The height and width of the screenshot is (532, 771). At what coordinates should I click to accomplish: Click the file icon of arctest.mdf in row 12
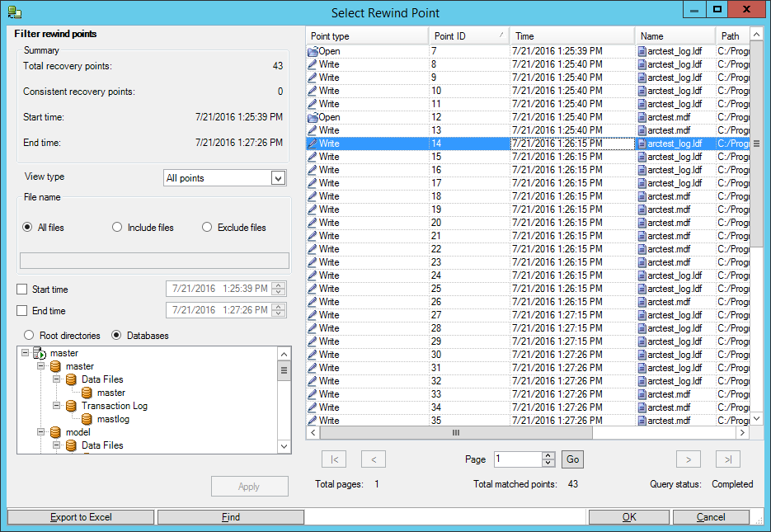(x=642, y=117)
